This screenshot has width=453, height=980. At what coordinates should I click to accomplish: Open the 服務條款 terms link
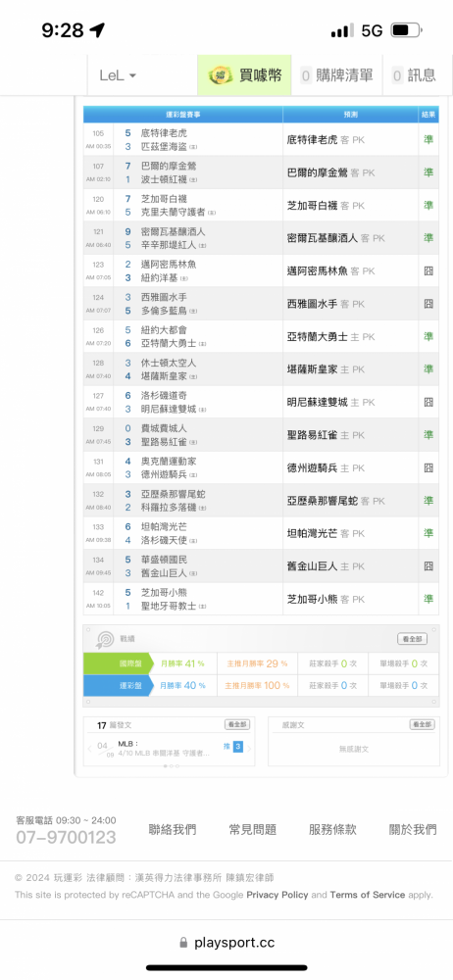pyautogui.click(x=332, y=829)
